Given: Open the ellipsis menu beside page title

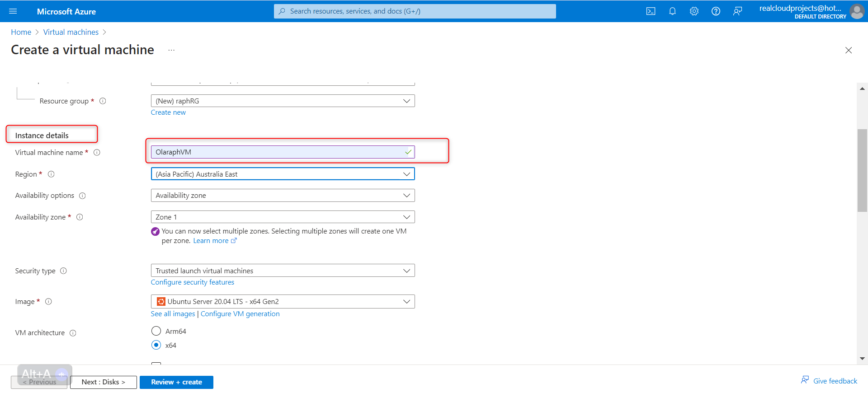Looking at the screenshot, I should 171,50.
